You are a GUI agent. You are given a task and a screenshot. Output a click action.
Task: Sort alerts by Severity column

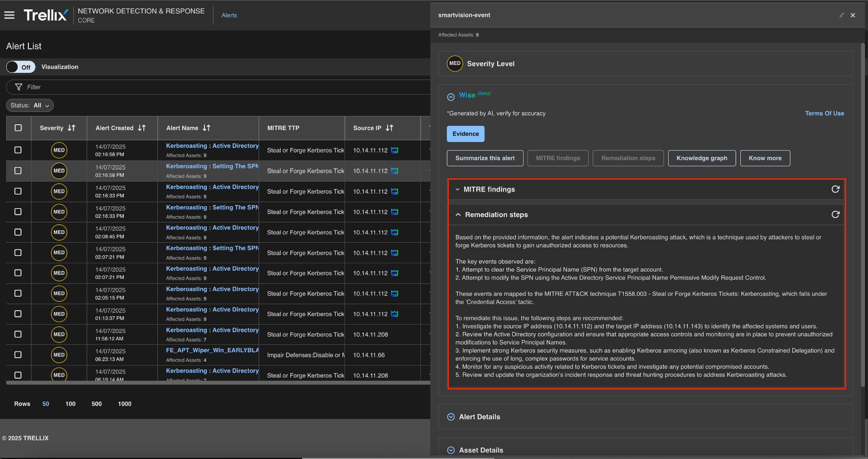pos(72,128)
